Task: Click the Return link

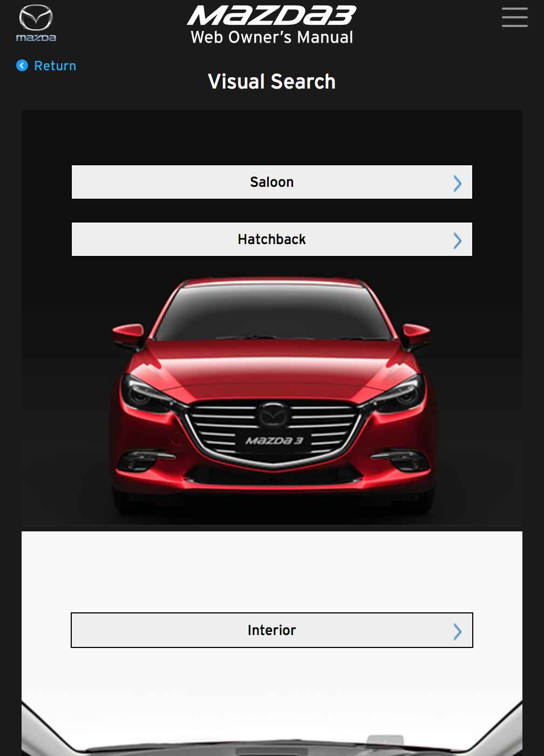Action: 46,65
